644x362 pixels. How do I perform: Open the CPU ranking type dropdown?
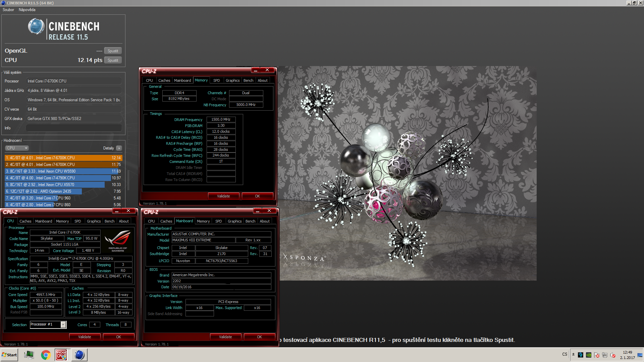[x=17, y=148]
